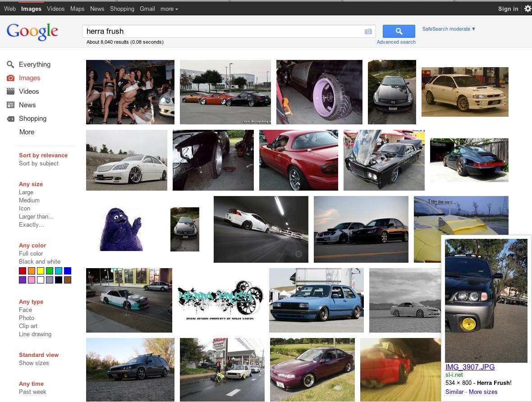
Task: Pick the purple color swatch
Action: click(23, 280)
